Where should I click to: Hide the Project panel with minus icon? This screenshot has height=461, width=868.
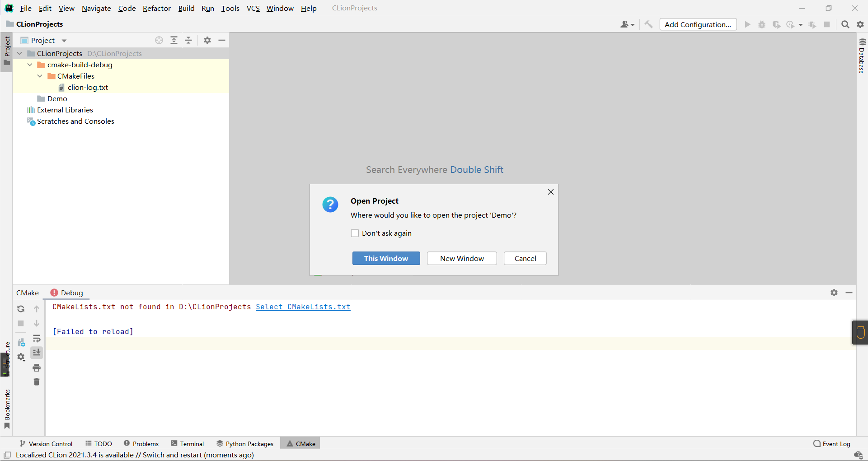pyautogui.click(x=222, y=40)
